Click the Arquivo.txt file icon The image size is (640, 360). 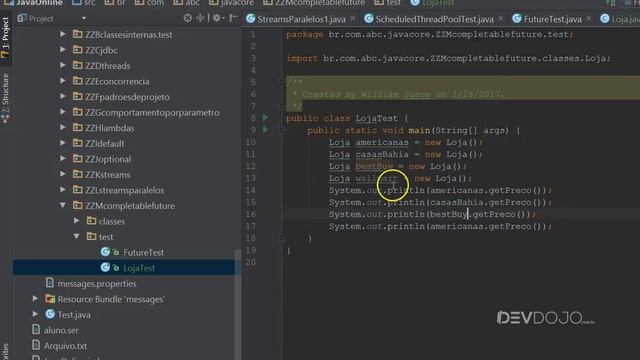tap(36, 345)
